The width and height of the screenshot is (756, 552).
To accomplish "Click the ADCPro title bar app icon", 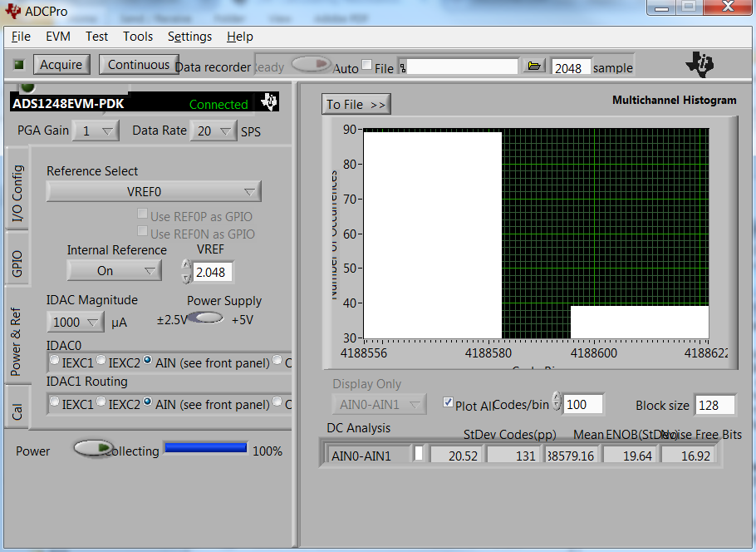I will [x=12, y=11].
